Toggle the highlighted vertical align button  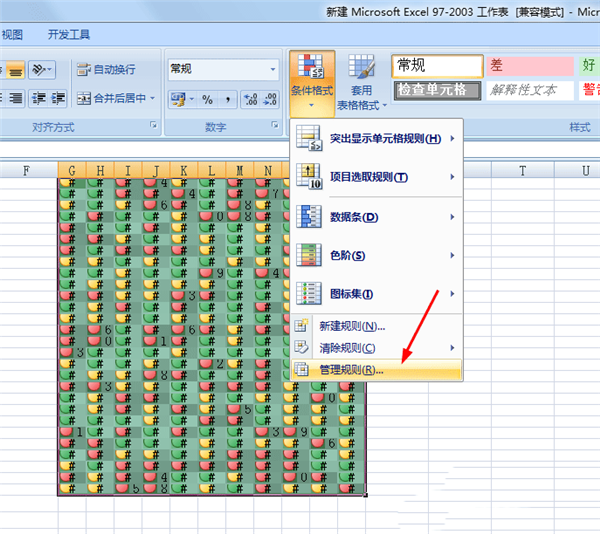tap(15, 70)
